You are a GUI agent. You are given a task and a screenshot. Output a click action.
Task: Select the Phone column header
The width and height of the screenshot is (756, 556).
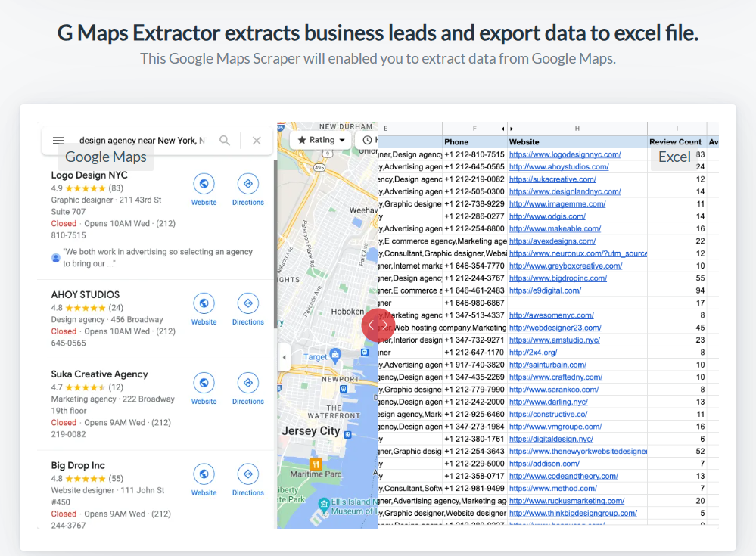(x=456, y=141)
